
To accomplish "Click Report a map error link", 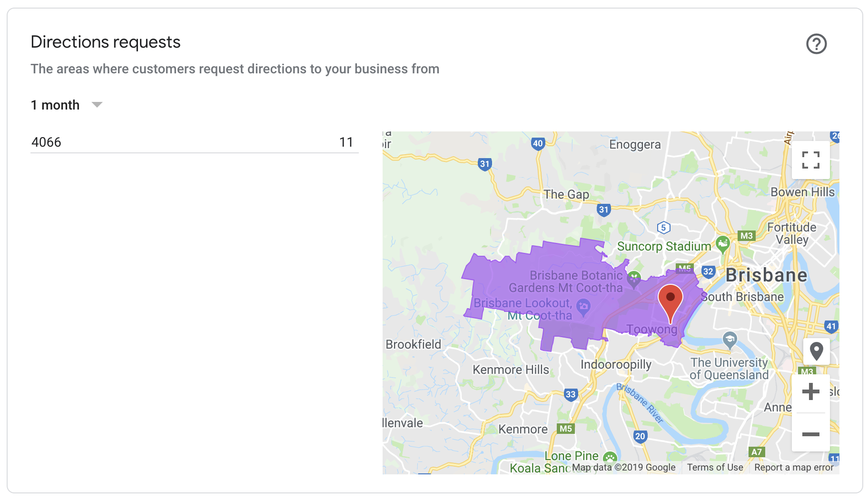I will [x=794, y=467].
